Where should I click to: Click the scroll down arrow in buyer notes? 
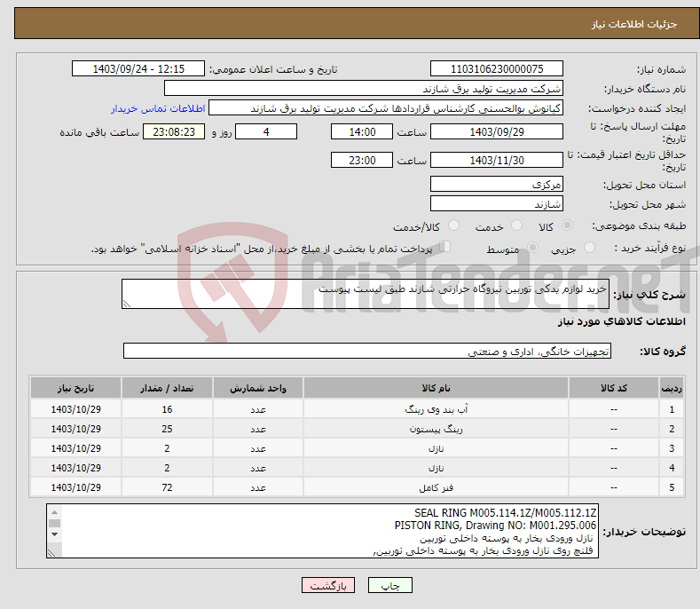(x=54, y=534)
